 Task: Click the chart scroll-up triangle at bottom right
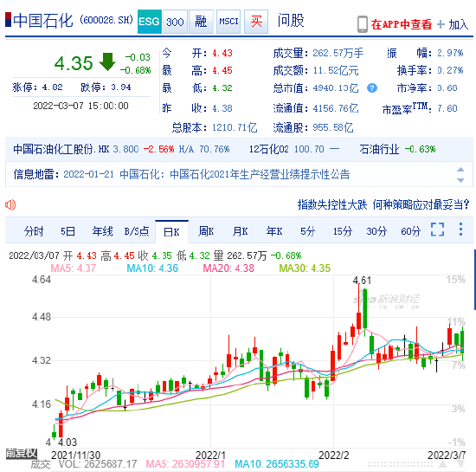[442, 464]
